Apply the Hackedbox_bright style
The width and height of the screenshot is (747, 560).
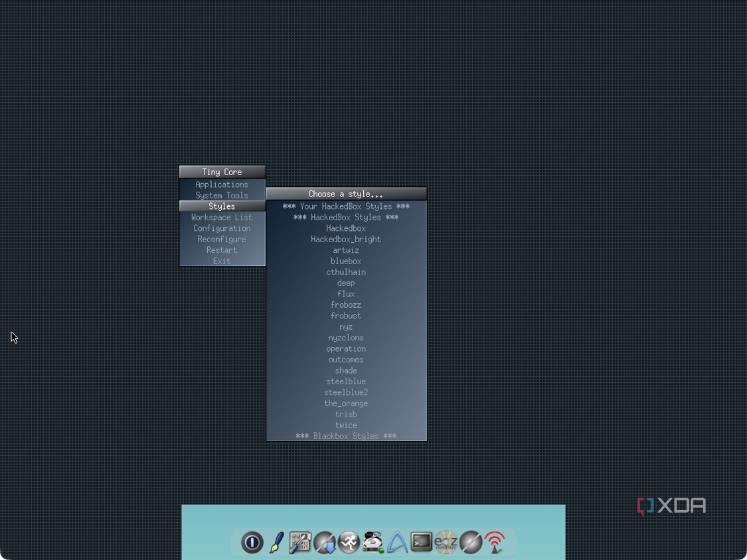pyautogui.click(x=347, y=239)
